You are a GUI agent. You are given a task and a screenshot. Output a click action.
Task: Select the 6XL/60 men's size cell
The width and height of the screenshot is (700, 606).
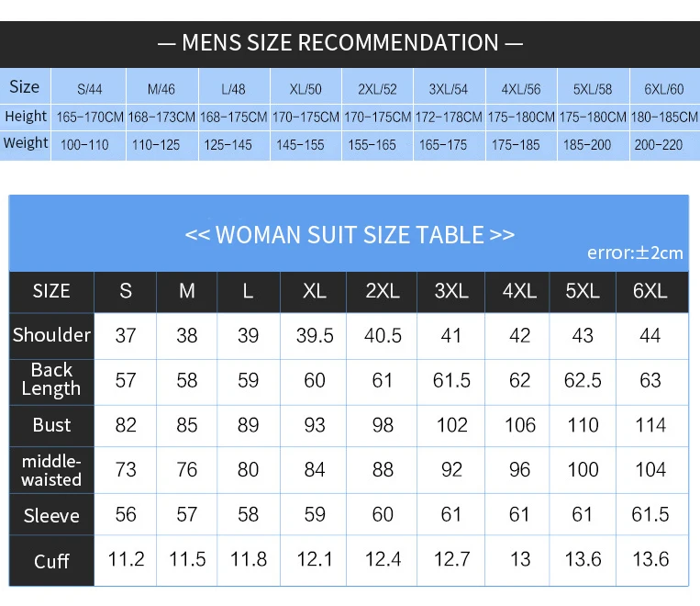(x=664, y=90)
